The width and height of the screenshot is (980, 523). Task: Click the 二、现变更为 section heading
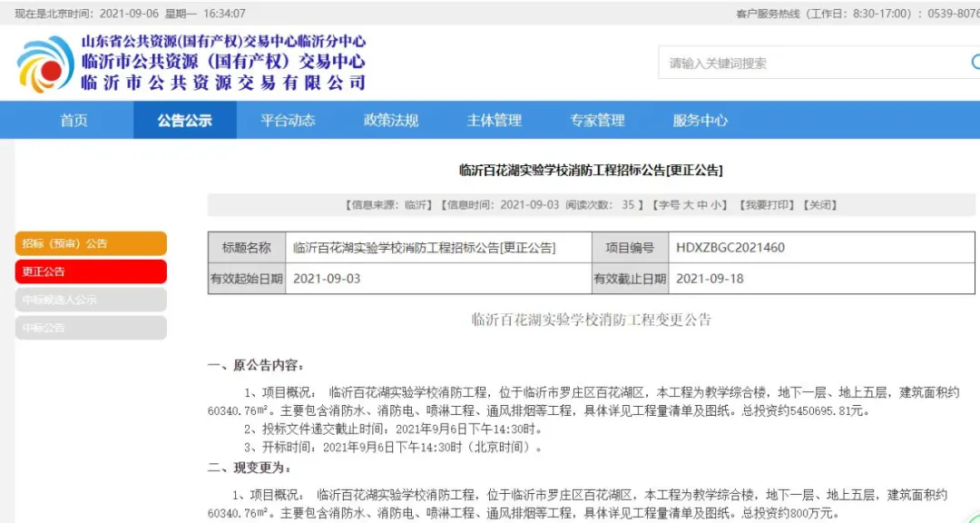(x=250, y=468)
